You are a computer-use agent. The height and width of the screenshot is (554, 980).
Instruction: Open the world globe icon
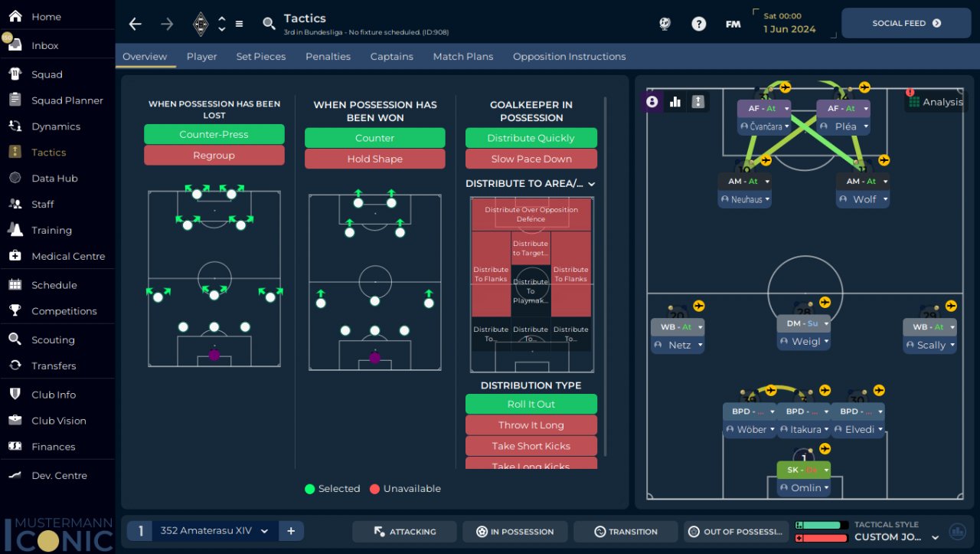pyautogui.click(x=665, y=24)
